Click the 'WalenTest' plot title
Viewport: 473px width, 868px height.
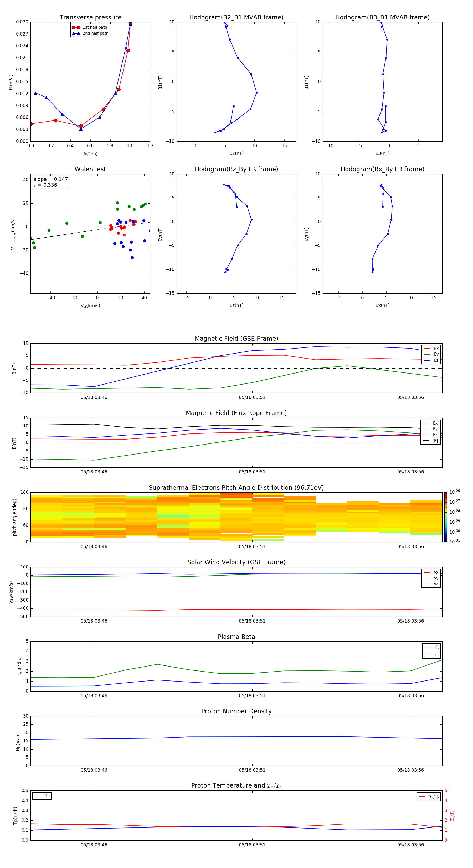[x=90, y=169]
